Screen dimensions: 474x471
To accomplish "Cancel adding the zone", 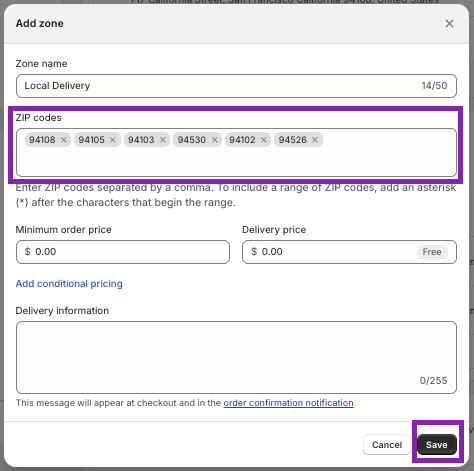I will pyautogui.click(x=387, y=445).
